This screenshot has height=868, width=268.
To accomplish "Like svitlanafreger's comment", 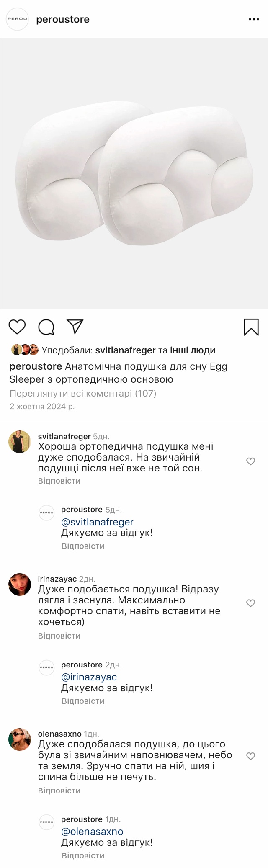I will (x=250, y=461).
